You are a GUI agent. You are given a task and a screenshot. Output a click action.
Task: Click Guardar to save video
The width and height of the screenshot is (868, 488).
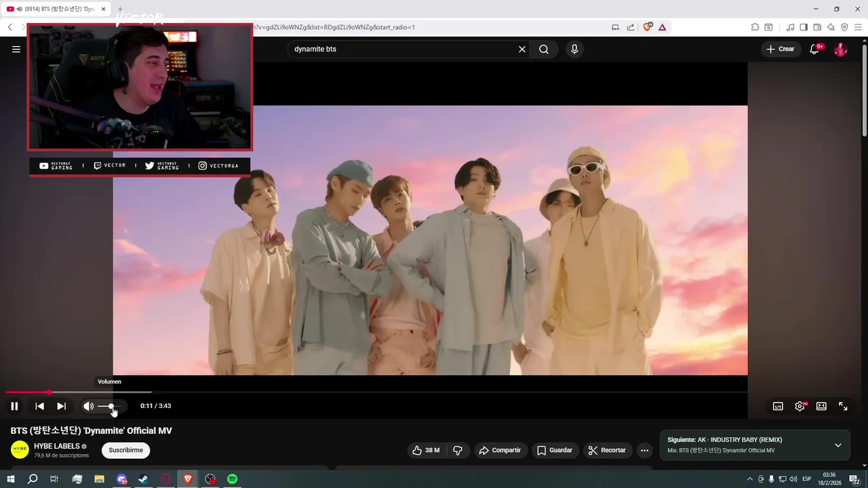pos(554,450)
